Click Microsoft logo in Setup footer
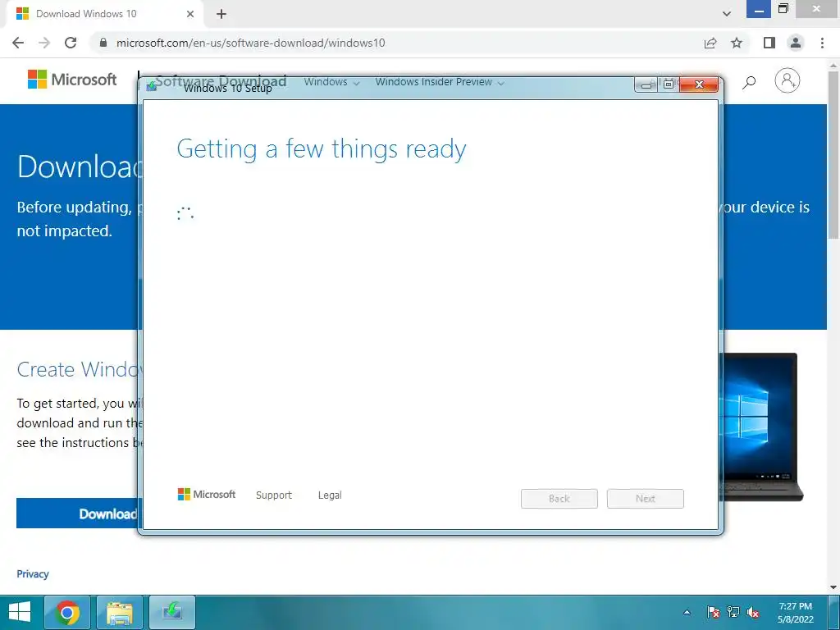 click(207, 494)
